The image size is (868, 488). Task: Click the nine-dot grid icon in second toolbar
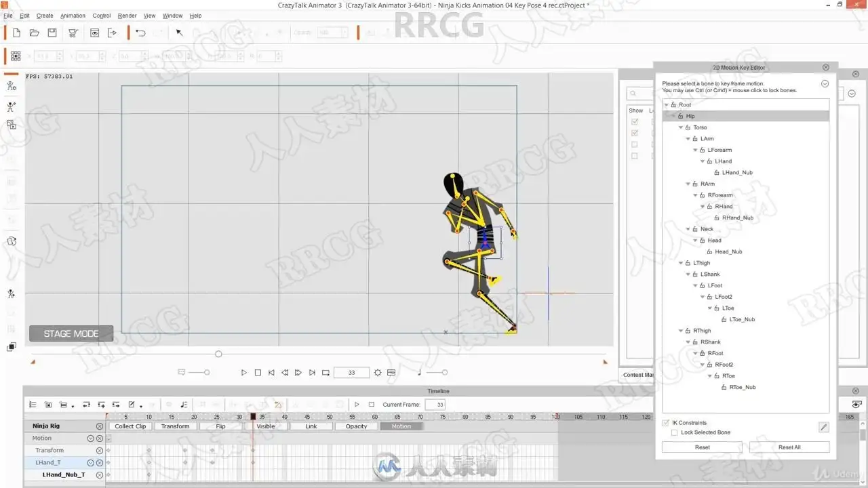pos(16,56)
